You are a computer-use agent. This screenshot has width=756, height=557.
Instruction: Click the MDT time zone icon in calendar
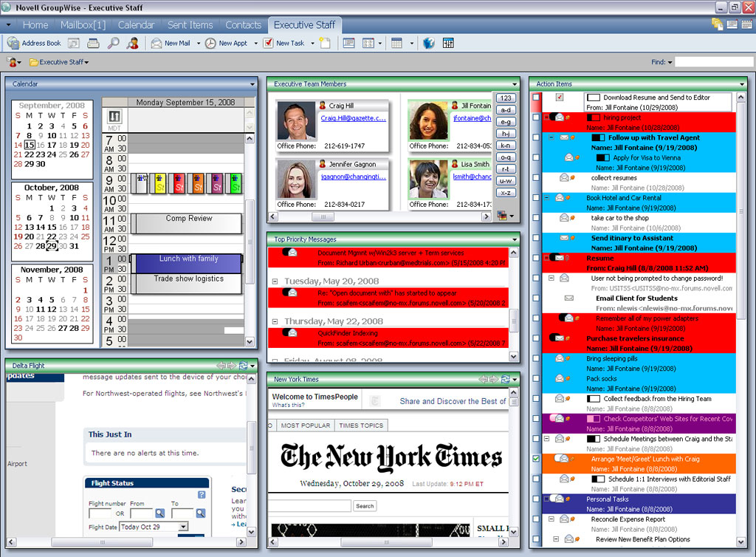pyautogui.click(x=114, y=116)
